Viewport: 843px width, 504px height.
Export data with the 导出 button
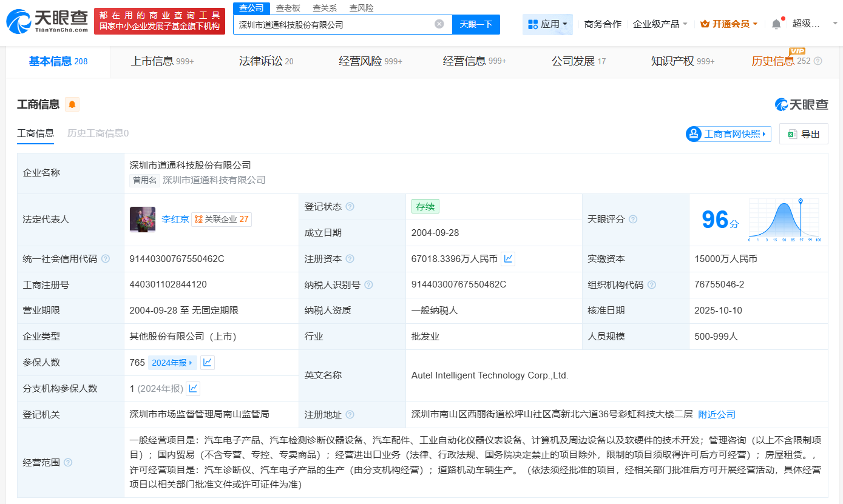click(804, 133)
